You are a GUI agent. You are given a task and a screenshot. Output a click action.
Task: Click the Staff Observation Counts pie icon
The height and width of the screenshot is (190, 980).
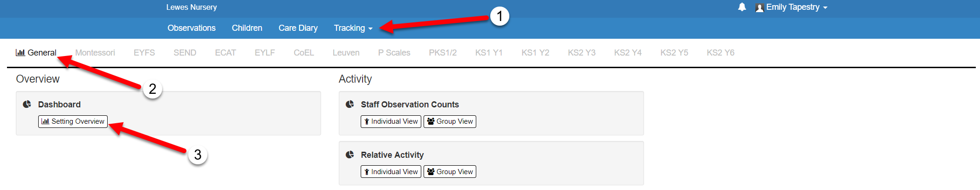pyautogui.click(x=350, y=104)
